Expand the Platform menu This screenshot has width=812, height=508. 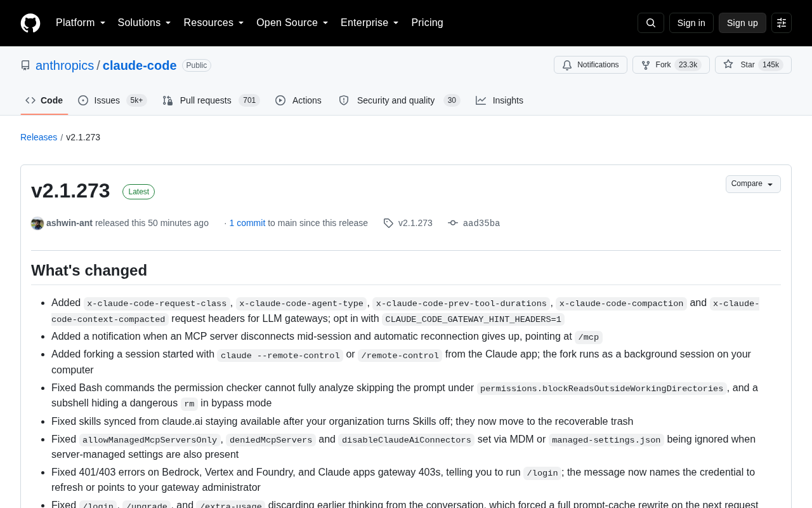click(81, 23)
